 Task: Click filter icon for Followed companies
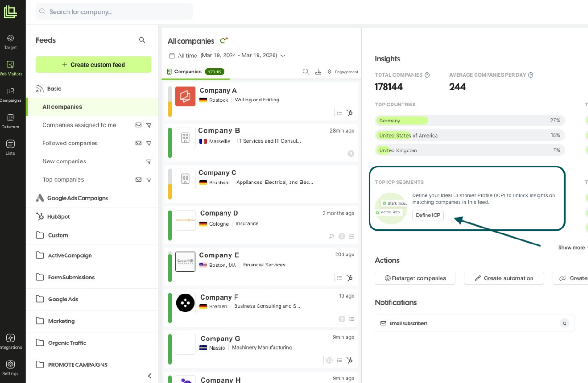(x=149, y=143)
